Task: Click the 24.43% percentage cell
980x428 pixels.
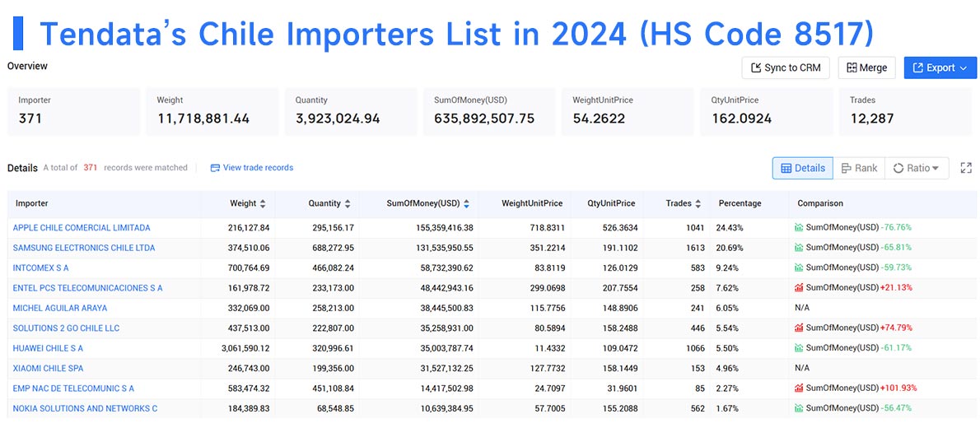Action: click(x=730, y=227)
